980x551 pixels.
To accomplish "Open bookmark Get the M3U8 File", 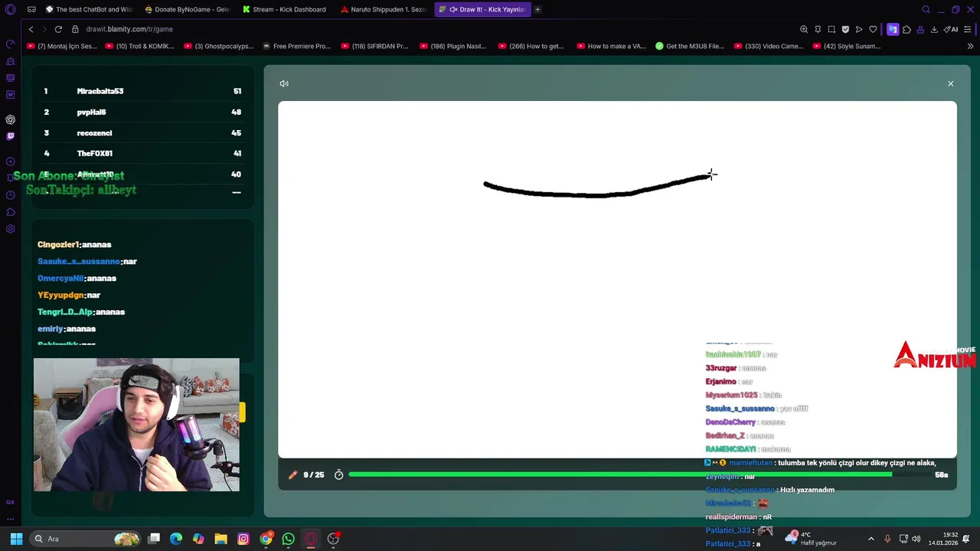I will 690,46.
